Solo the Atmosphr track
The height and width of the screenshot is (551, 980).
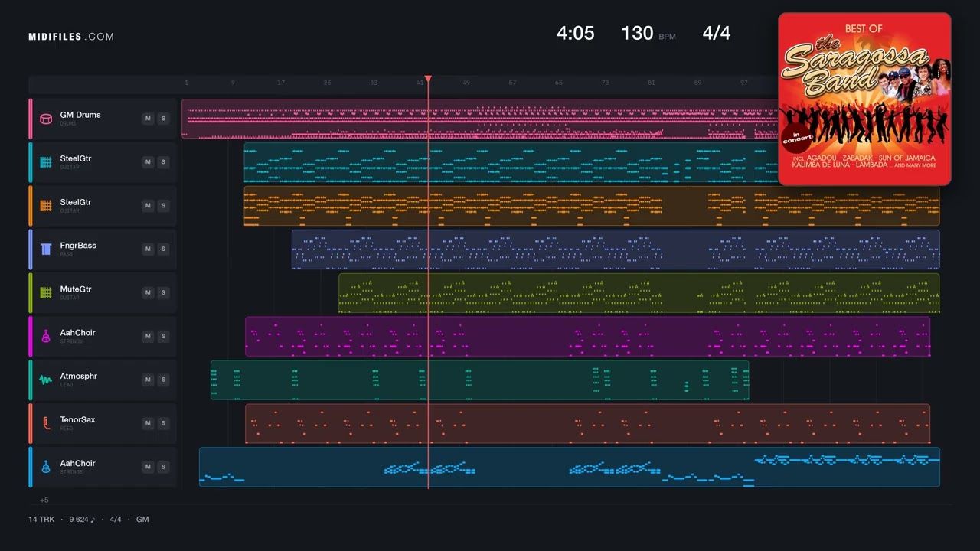click(x=162, y=380)
